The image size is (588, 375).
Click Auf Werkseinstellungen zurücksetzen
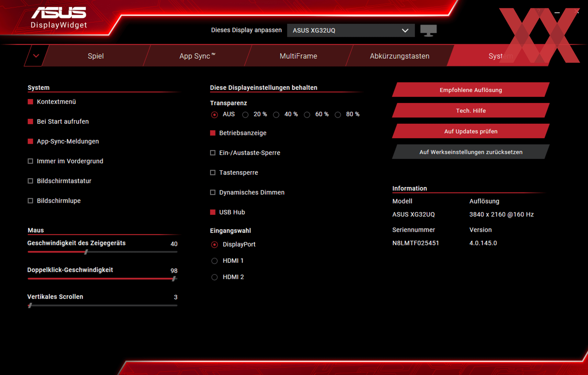471,152
